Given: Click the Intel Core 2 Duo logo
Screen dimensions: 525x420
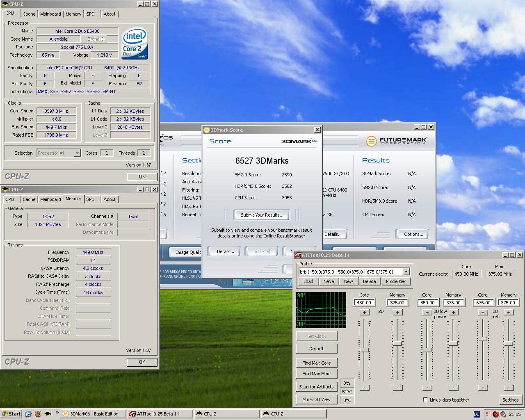Looking at the screenshot, I should click(x=135, y=43).
